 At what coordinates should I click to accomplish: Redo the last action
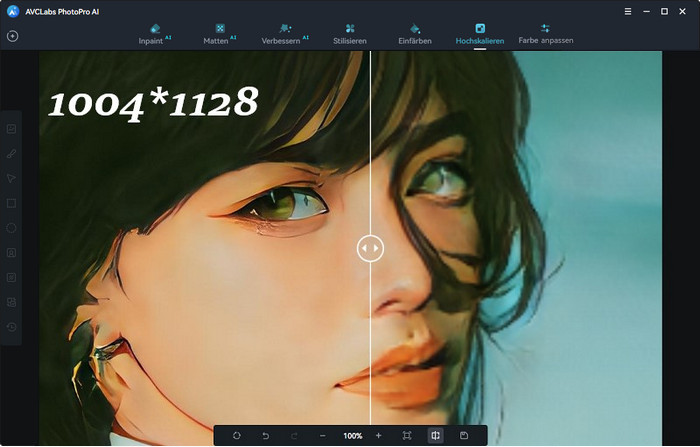pos(294,435)
